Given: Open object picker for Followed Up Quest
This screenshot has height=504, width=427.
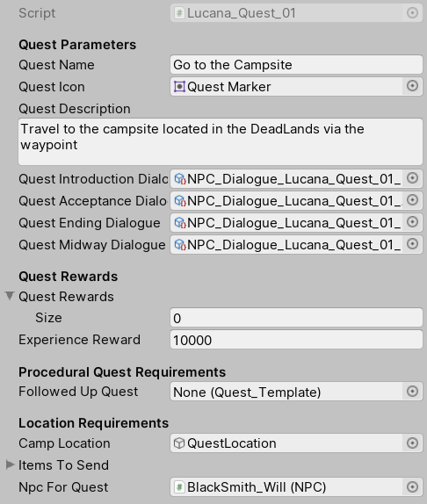Looking at the screenshot, I should tap(412, 392).
